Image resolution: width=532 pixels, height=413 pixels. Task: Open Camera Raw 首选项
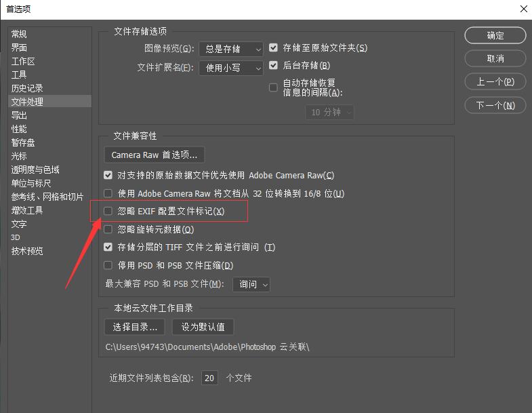(155, 155)
